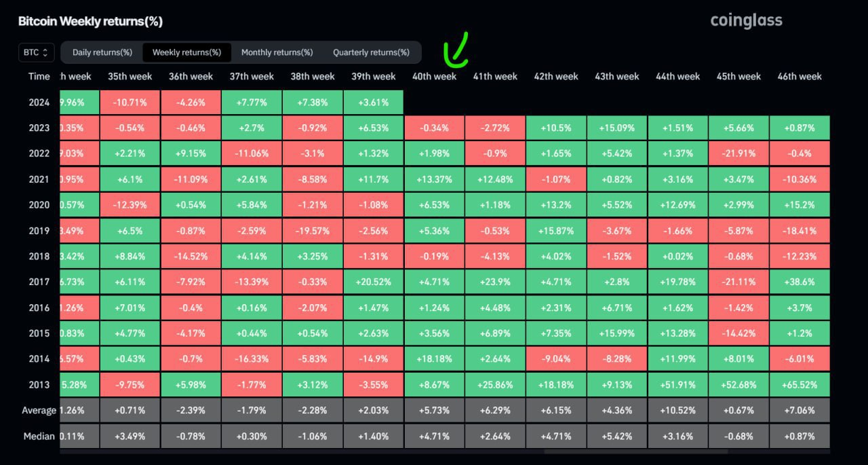Click the Time column header
Image resolution: width=868 pixels, height=465 pixels.
tap(39, 77)
